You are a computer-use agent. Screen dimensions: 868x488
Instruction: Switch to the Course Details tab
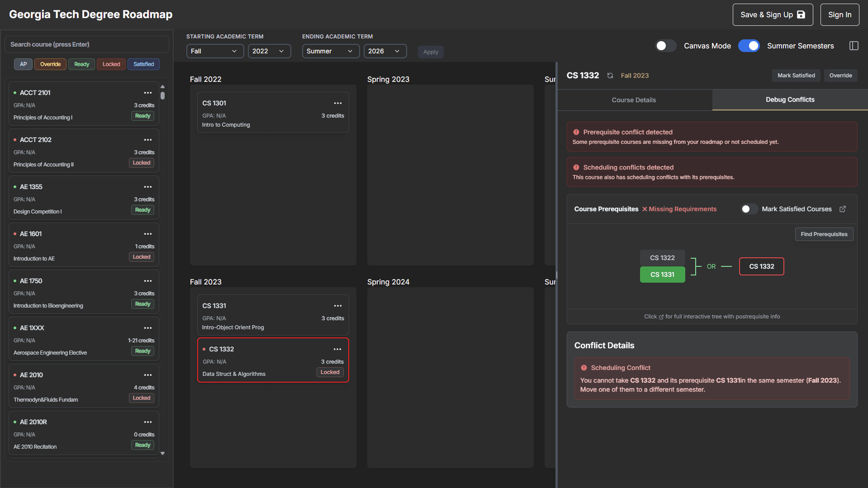(634, 100)
